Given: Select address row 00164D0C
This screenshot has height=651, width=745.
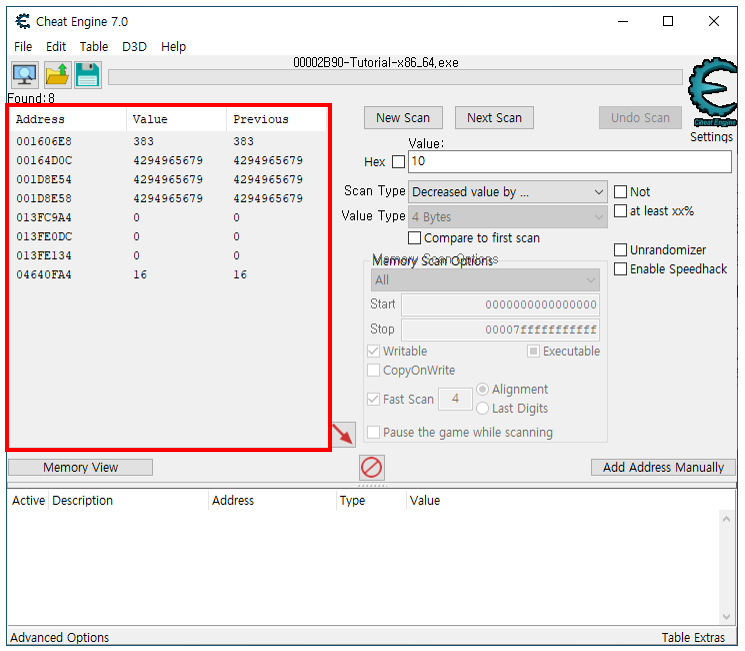Looking at the screenshot, I should [169, 160].
